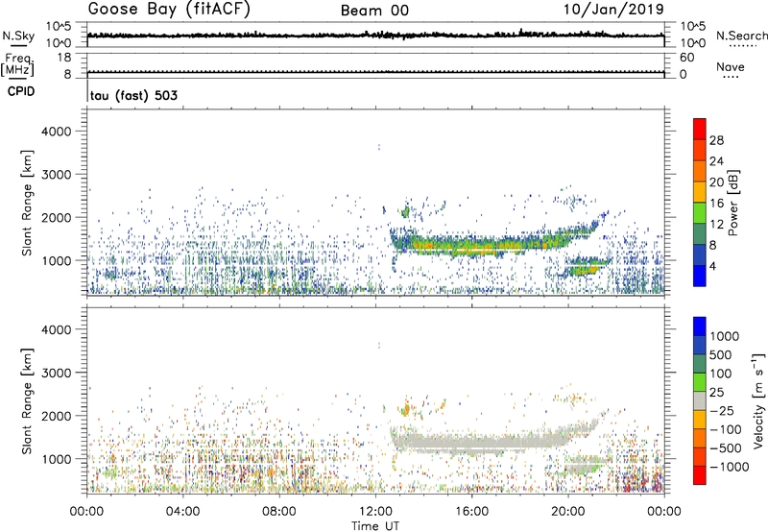The width and height of the screenshot is (768, 532).
Task: Click the '20:00' time tick label
Action: (x=568, y=512)
